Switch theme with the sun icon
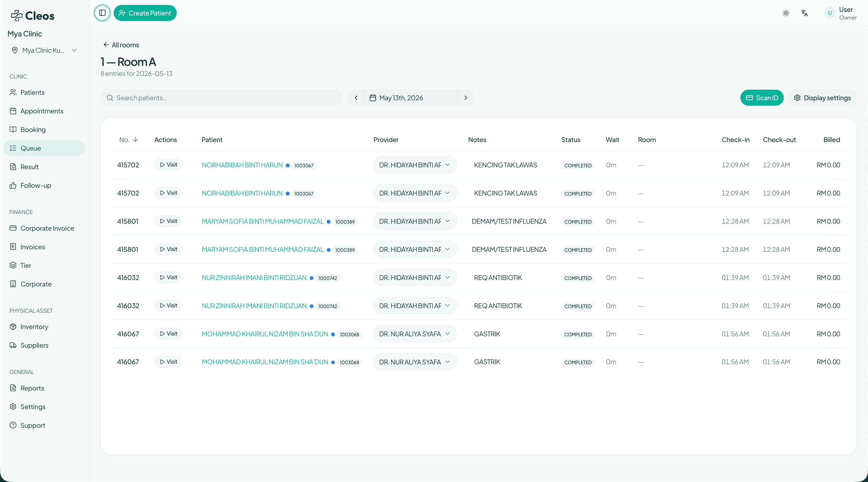The height and width of the screenshot is (482, 868). [x=786, y=13]
